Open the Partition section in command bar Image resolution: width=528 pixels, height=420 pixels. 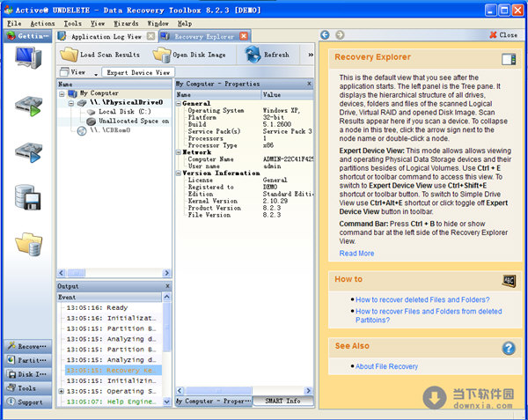tap(28, 360)
